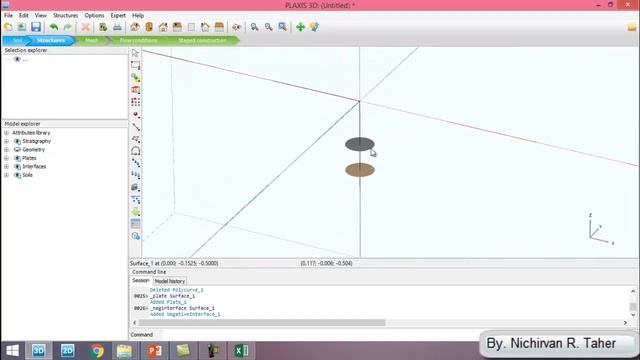Select the gray plate disk in viewport
640x360 pixels.
360,144
